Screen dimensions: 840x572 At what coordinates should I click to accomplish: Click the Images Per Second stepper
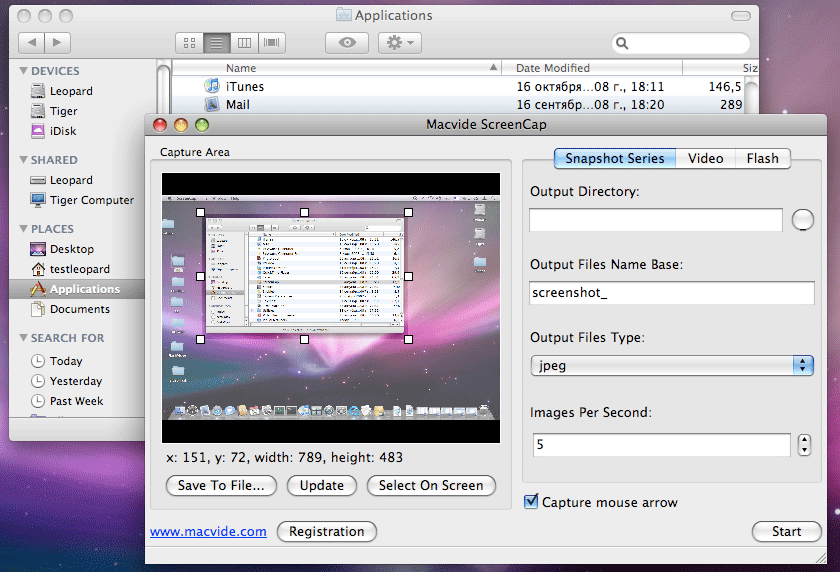[804, 445]
